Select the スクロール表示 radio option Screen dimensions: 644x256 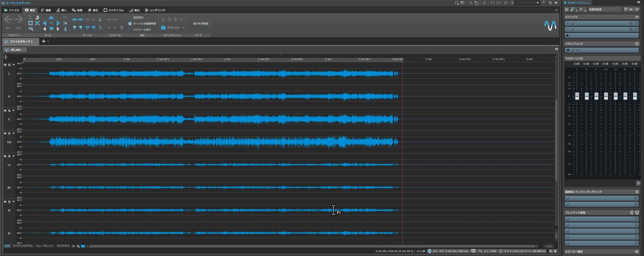[x=130, y=30]
